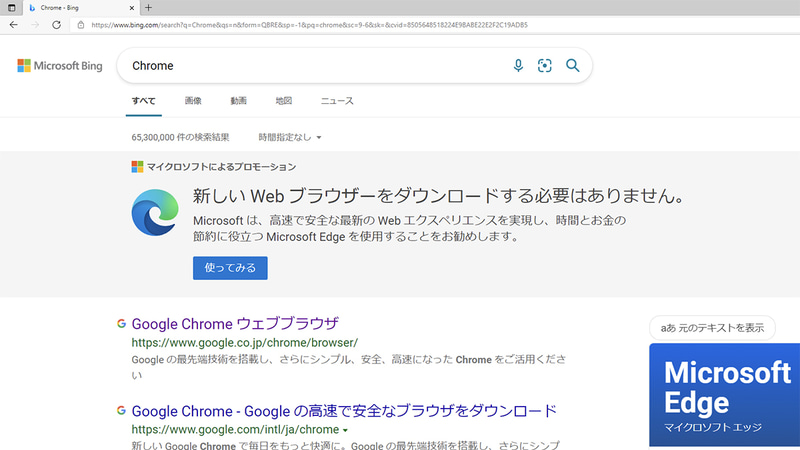Start voice search with microphone icon
The width and height of the screenshot is (800, 450).
click(518, 65)
